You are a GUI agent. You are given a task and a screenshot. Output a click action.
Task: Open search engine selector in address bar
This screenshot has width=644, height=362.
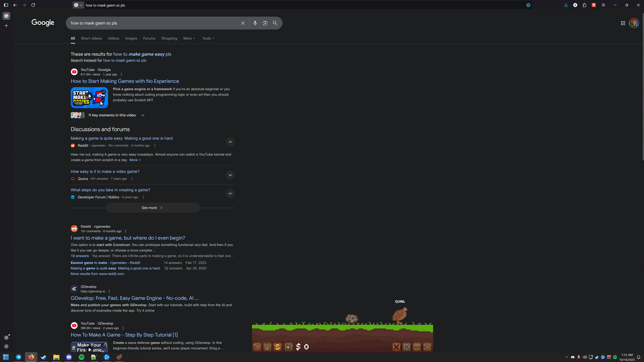point(78,5)
